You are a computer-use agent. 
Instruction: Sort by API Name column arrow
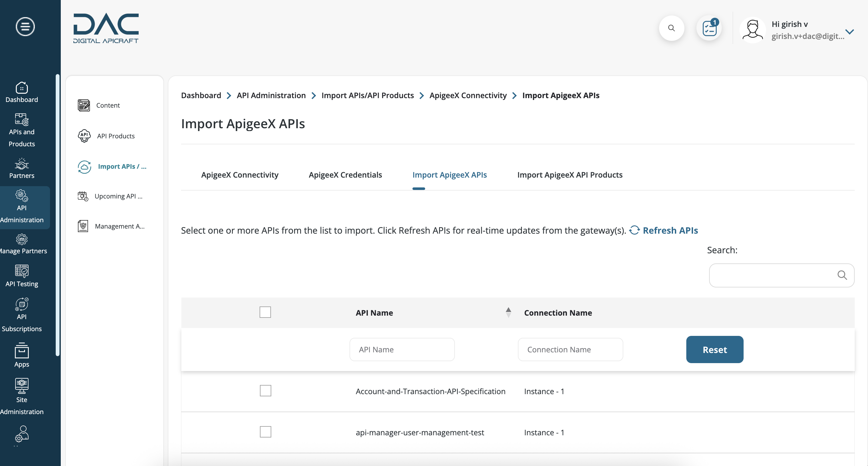point(508,312)
